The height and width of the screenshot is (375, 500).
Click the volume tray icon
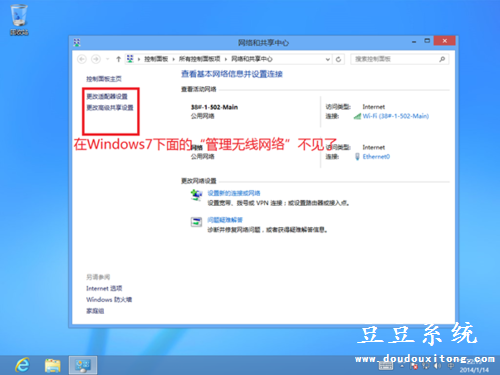[x=438, y=366]
